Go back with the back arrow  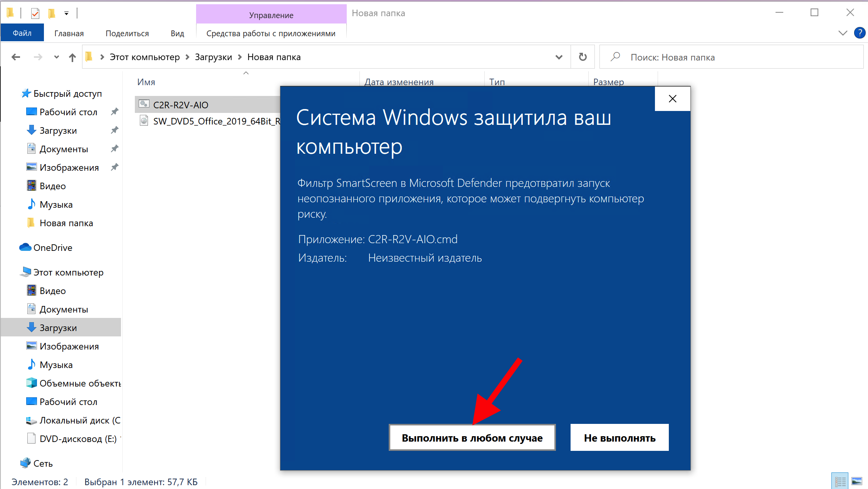tap(16, 57)
